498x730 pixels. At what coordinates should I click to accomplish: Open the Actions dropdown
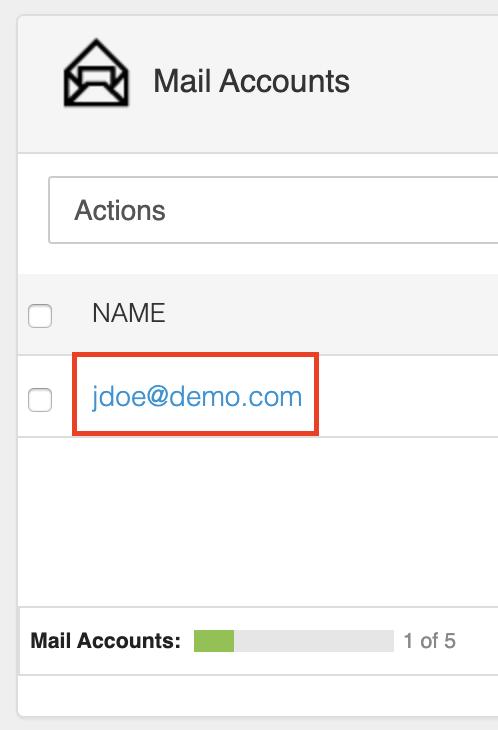pyautogui.click(x=273, y=210)
